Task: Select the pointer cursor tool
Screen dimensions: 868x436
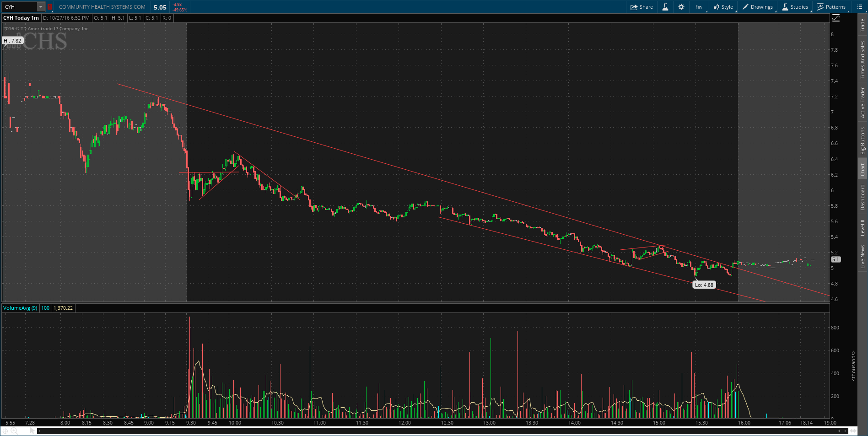Action: click(32, 431)
